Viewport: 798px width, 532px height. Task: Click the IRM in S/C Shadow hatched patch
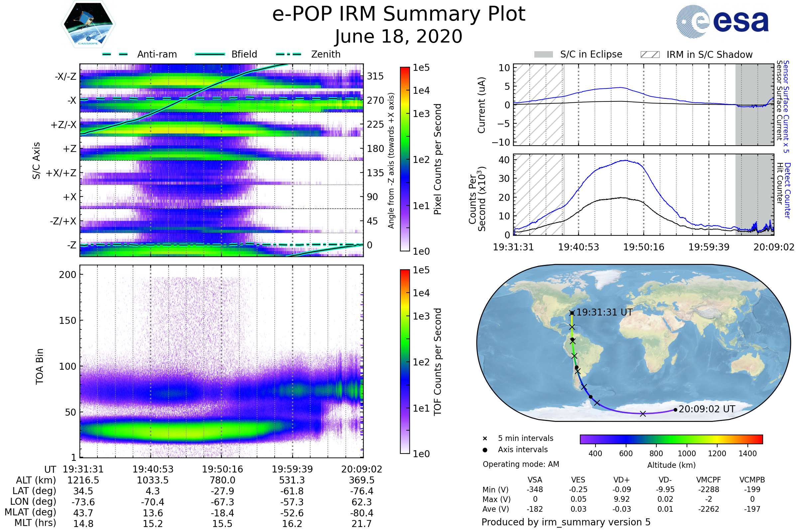point(650,55)
